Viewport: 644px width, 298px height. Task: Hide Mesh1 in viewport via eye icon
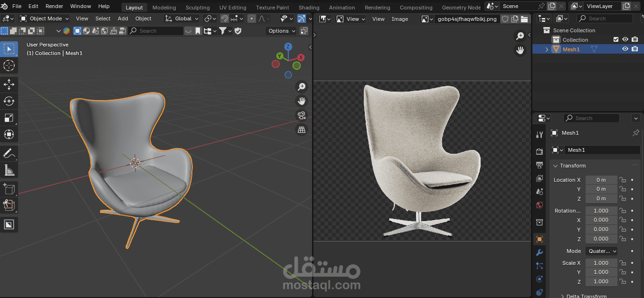(x=625, y=49)
